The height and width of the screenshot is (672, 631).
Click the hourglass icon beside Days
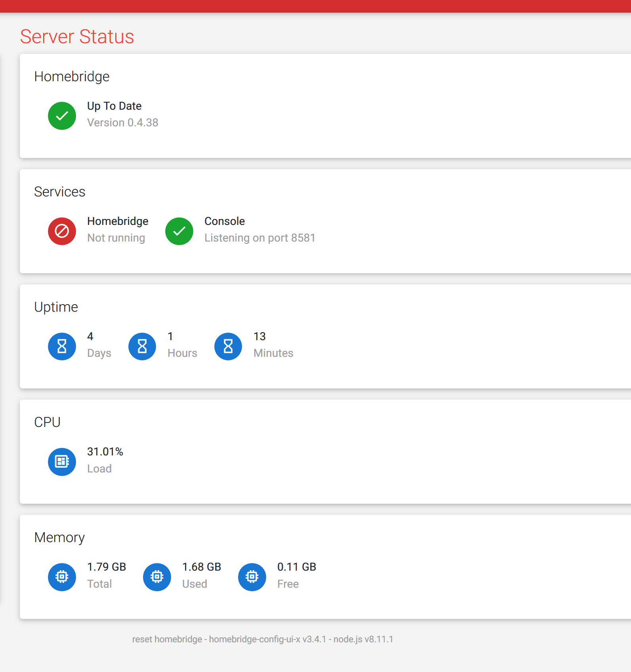tap(62, 346)
